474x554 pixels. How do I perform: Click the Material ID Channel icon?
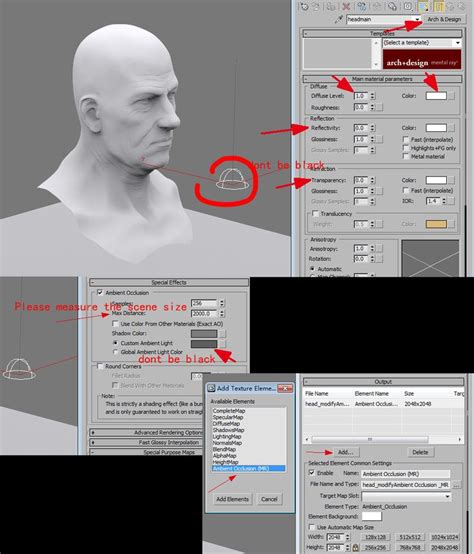click(408, 6)
